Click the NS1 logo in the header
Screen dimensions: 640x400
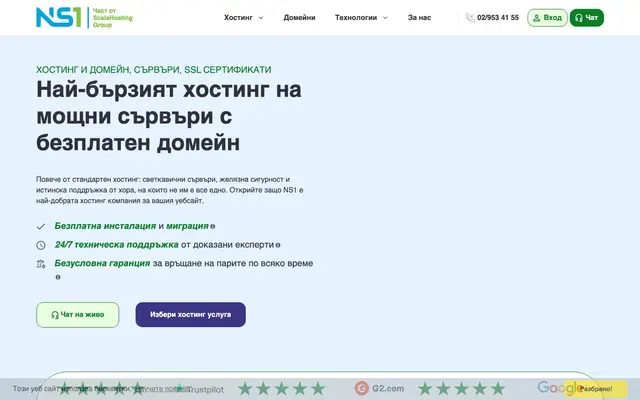click(x=59, y=18)
